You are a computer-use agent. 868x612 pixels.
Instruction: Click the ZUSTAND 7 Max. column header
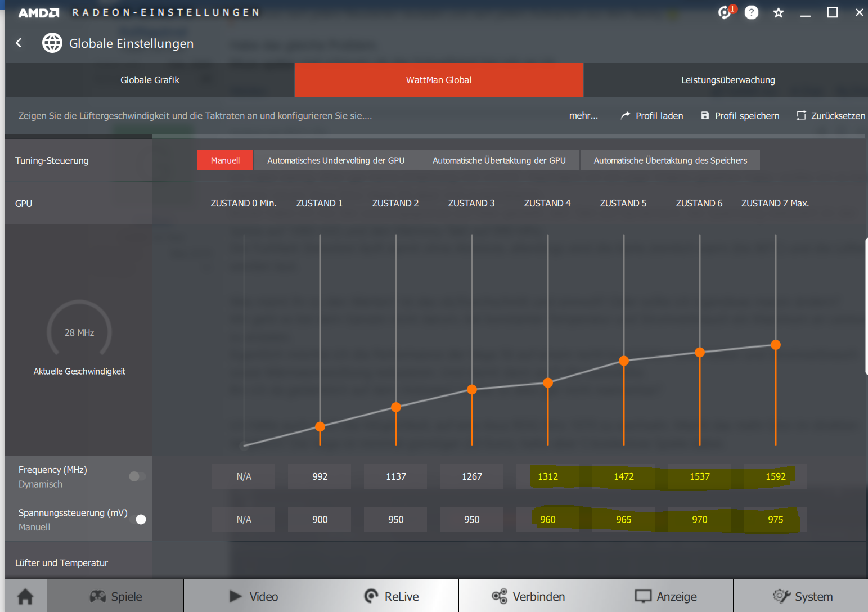775,203
